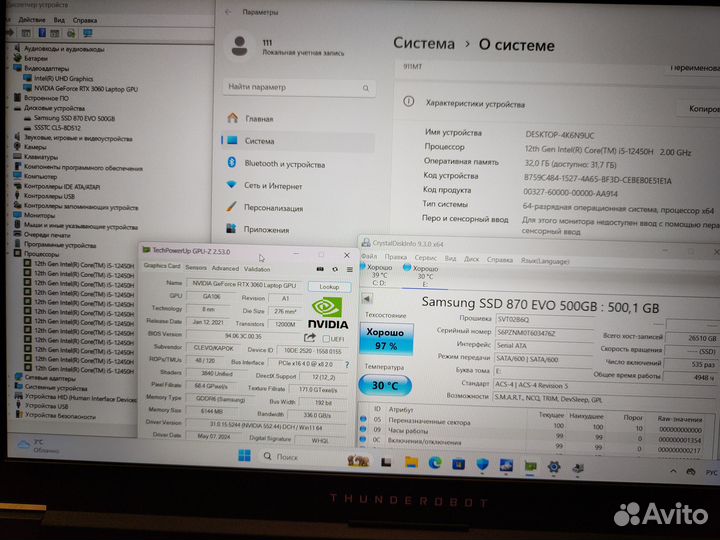Toggle the UEFI checkbox in GPU-Z
Viewport: 720px width, 540px height.
[326, 339]
